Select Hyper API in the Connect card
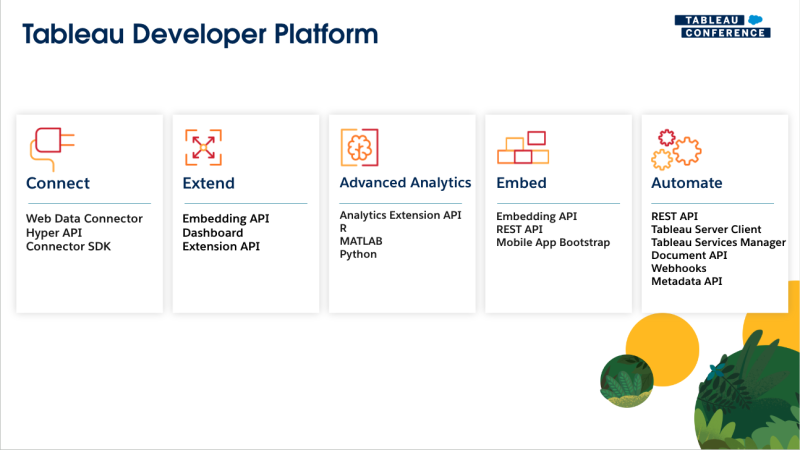The image size is (800, 450). coord(54,233)
